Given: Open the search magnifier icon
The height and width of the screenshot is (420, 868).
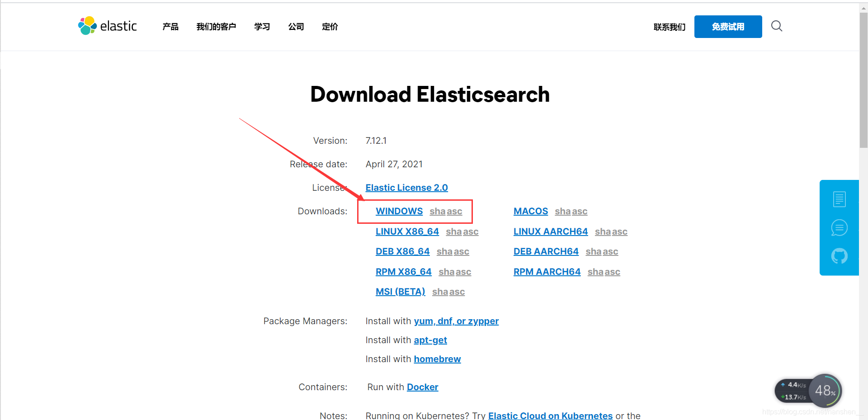Looking at the screenshot, I should (x=777, y=26).
